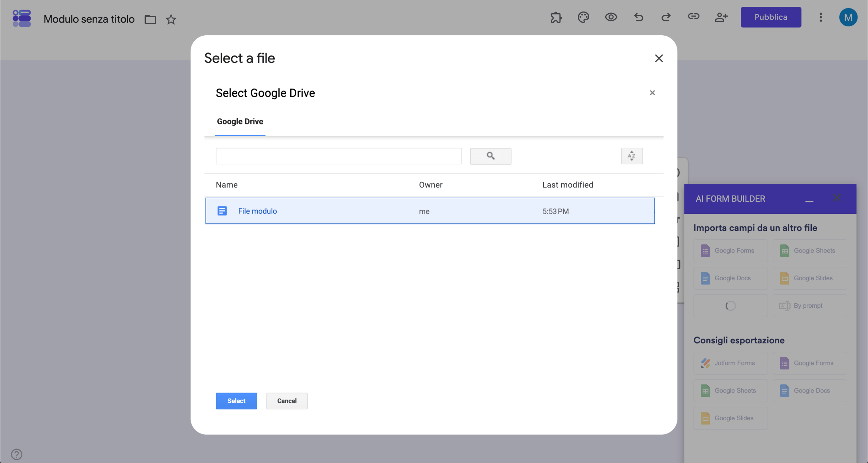This screenshot has height=463, width=868.
Task: Click the undo arrow icon
Action: coord(639,17)
